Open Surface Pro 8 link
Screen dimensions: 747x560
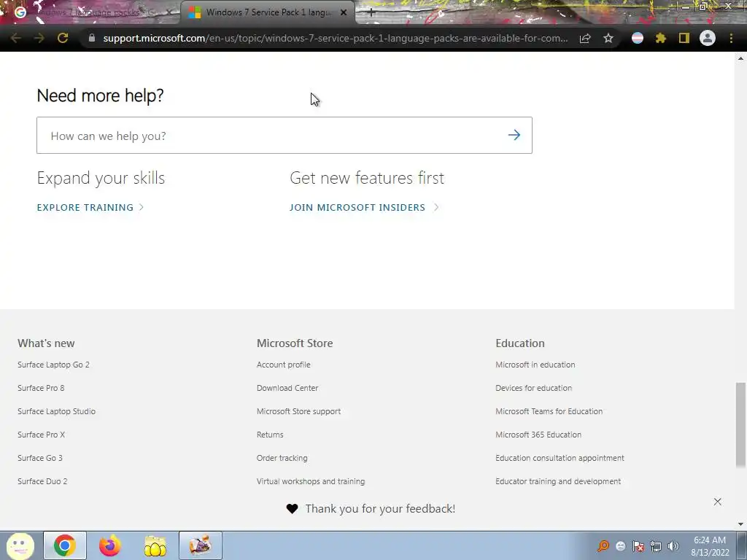tap(41, 388)
